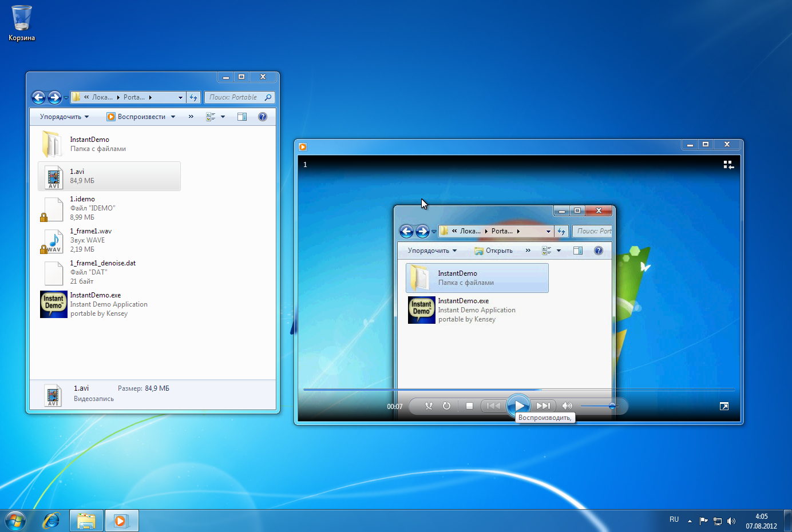
Task: Switch to Library in Media Player
Action: pyautogui.click(x=728, y=165)
